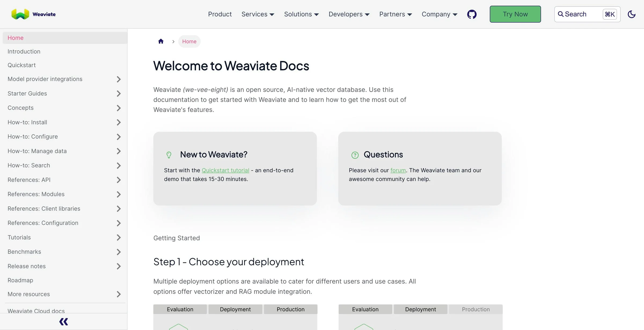
Task: Expand How-to: Configure chevron
Action: [119, 137]
